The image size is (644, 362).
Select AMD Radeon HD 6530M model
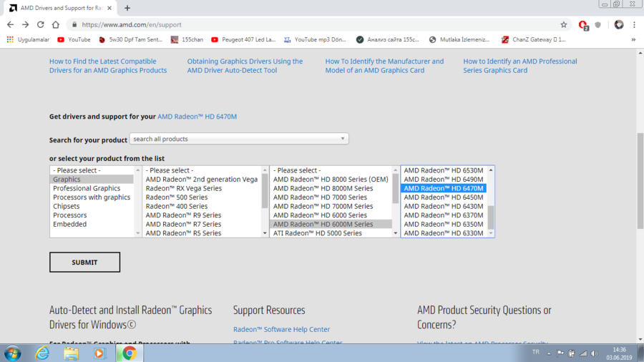coord(444,170)
